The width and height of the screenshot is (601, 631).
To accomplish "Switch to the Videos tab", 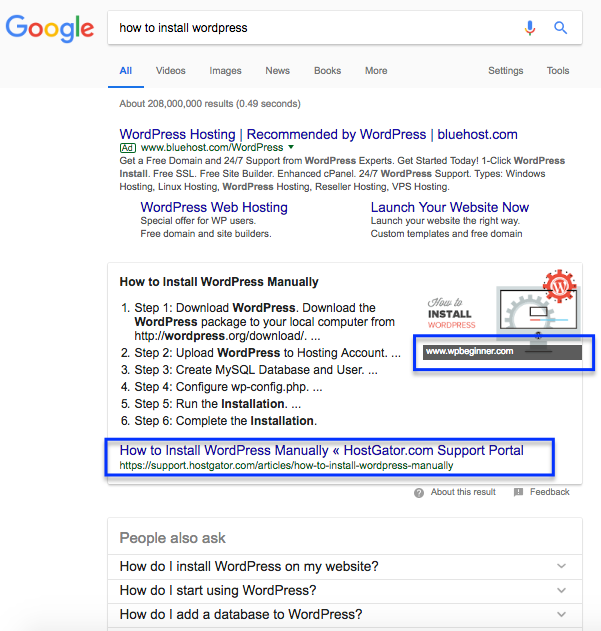I will click(x=171, y=71).
